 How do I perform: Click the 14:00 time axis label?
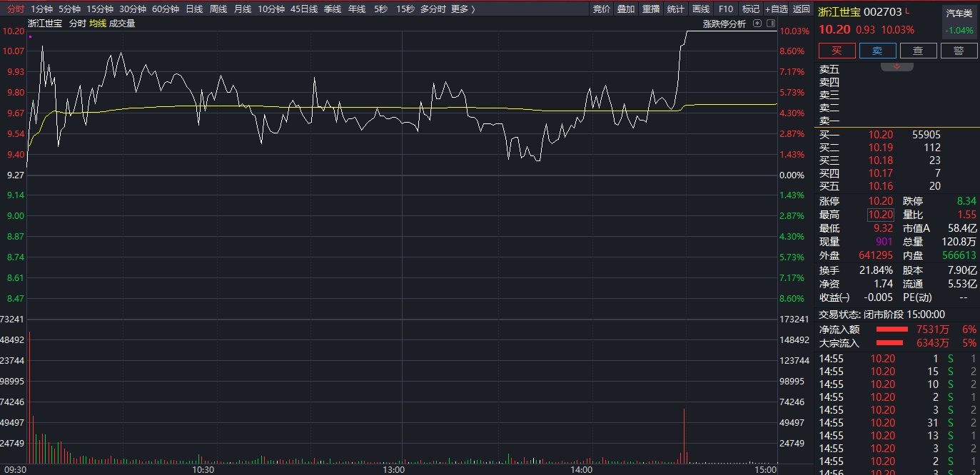582,470
